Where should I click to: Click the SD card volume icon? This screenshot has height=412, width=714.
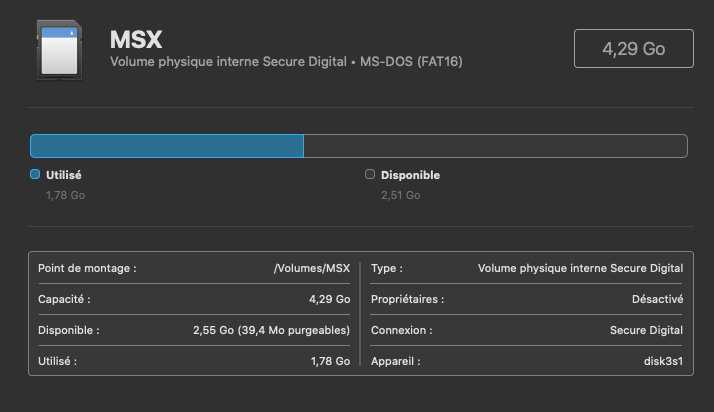tap(59, 50)
